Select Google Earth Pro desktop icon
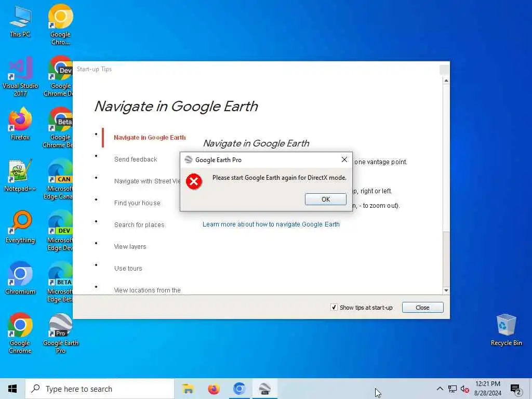The width and height of the screenshot is (532, 399). pos(60,334)
